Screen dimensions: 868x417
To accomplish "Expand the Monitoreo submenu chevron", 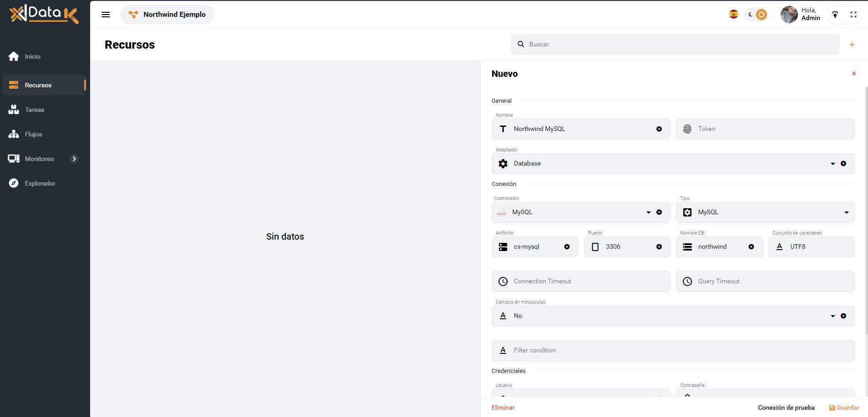I will pos(74,159).
